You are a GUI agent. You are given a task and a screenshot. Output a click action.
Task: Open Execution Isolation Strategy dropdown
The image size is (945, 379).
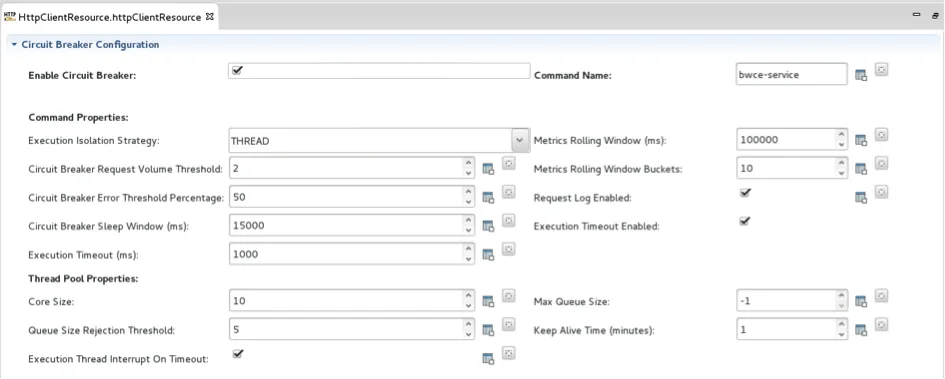tap(520, 140)
